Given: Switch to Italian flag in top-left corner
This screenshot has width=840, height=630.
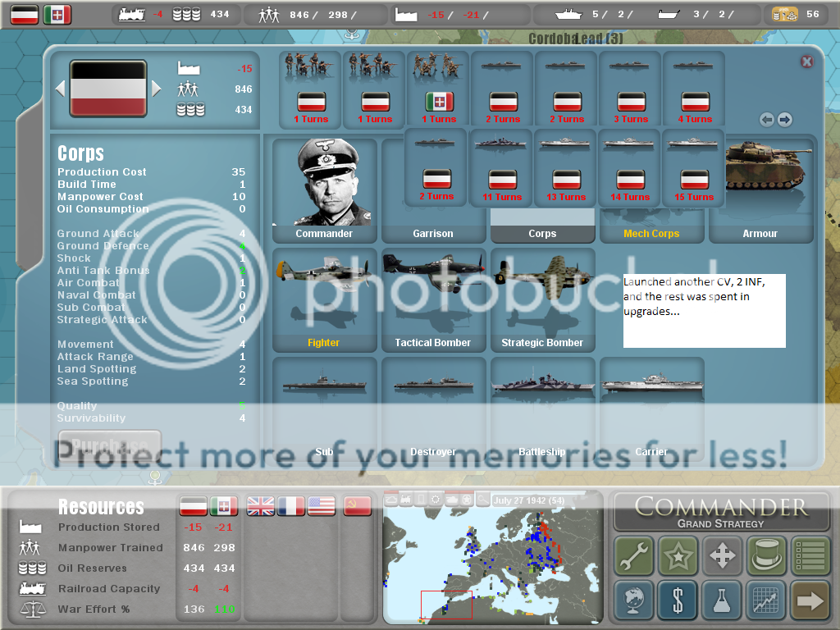Looking at the screenshot, I should 57,15.
